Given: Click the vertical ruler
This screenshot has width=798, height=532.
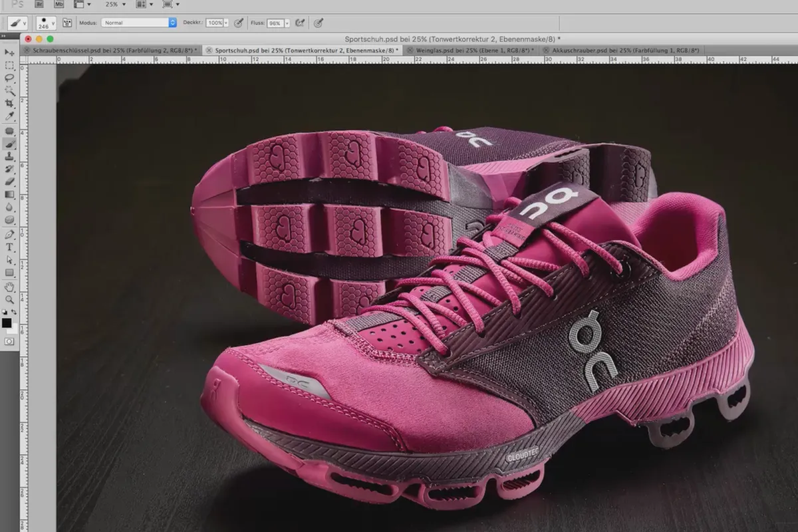Looking at the screenshot, I should 23,298.
